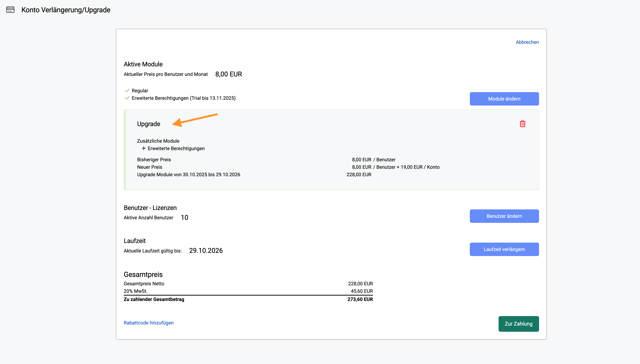This screenshot has height=364, width=640.
Task: Cancel via the Abbrechen link
Action: click(x=527, y=42)
